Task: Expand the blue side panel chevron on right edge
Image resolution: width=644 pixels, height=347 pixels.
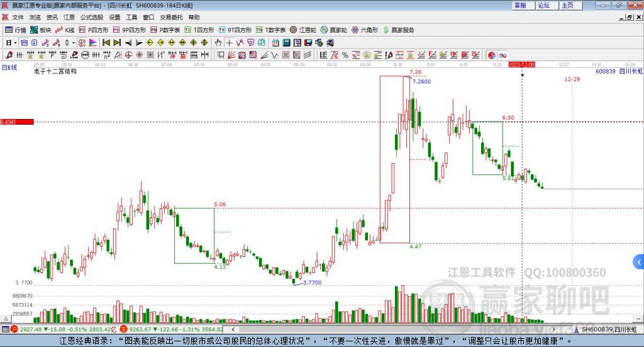Action: [639, 262]
